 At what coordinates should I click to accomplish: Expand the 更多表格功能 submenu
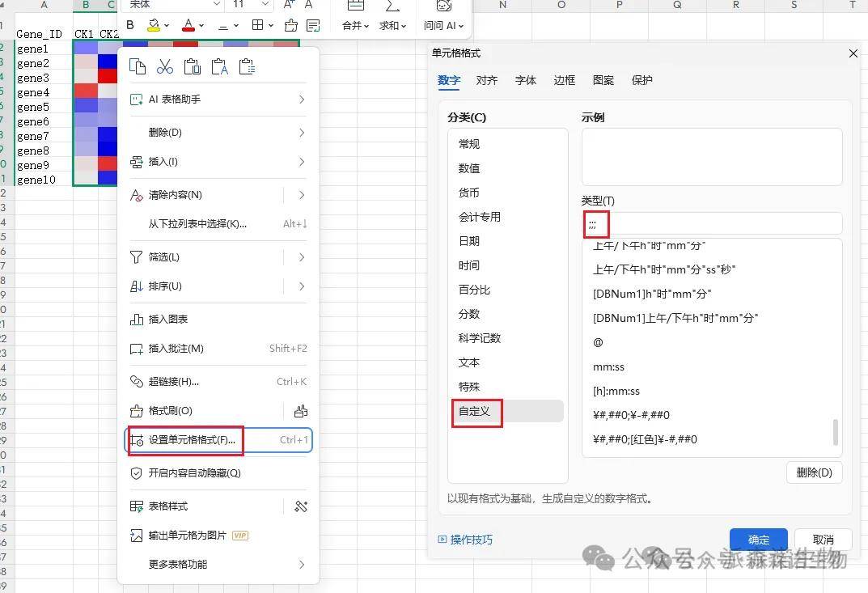(301, 565)
